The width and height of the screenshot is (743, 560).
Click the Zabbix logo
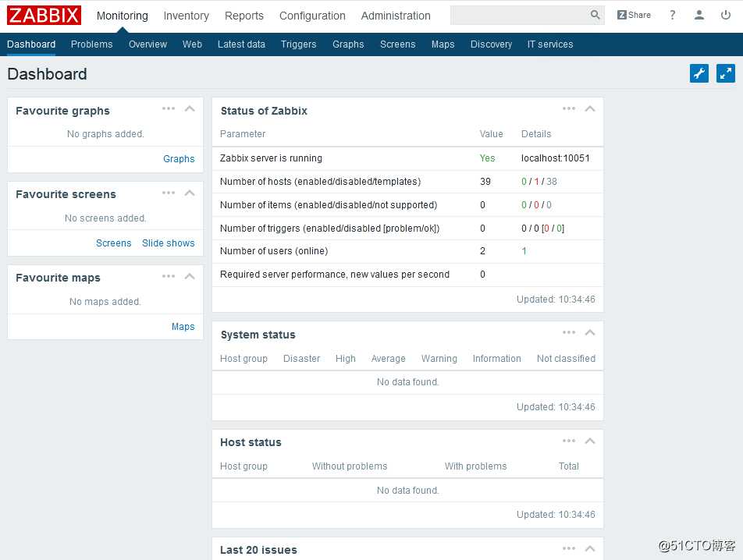coord(44,15)
